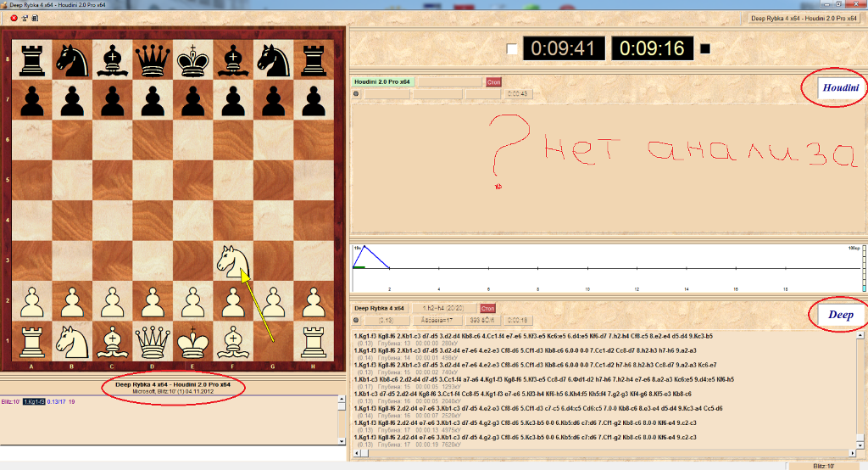Click the black rook on a8

click(31, 59)
